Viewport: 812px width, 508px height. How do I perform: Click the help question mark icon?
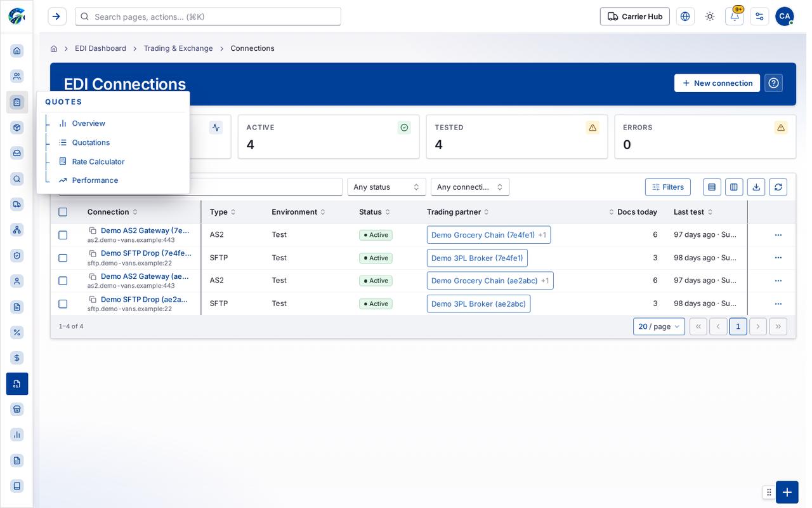point(773,83)
